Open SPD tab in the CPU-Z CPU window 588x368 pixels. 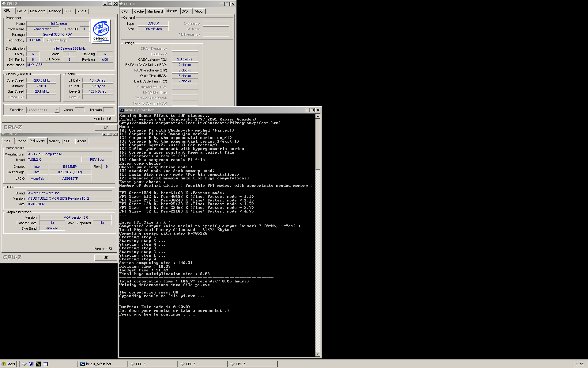pos(68,11)
